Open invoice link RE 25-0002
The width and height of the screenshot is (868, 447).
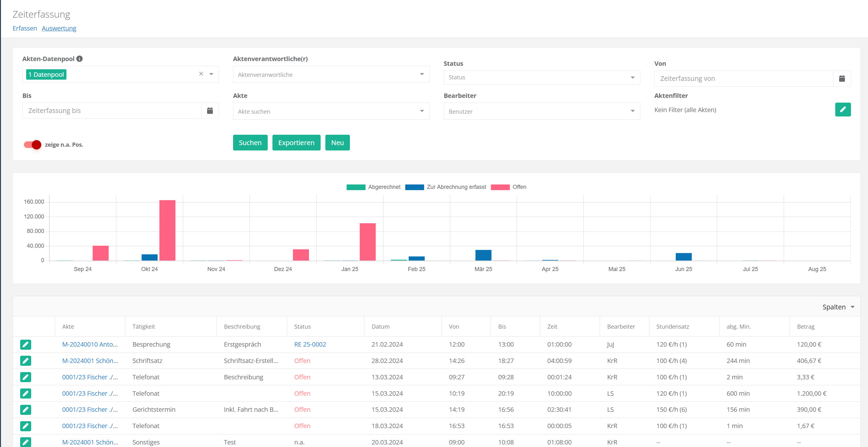[310, 344]
